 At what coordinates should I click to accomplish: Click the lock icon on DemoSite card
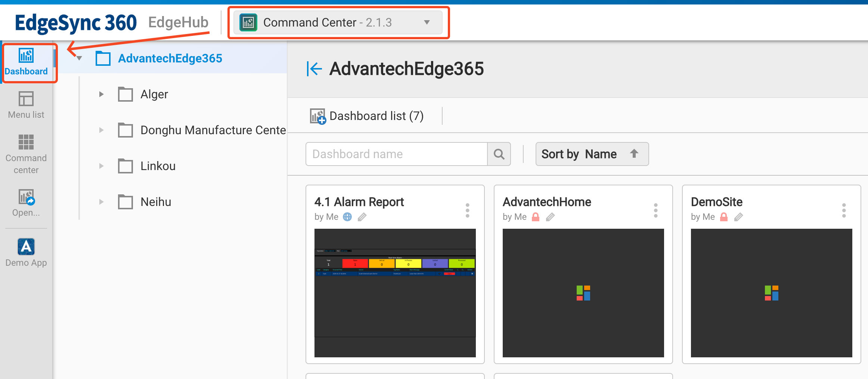pos(723,217)
